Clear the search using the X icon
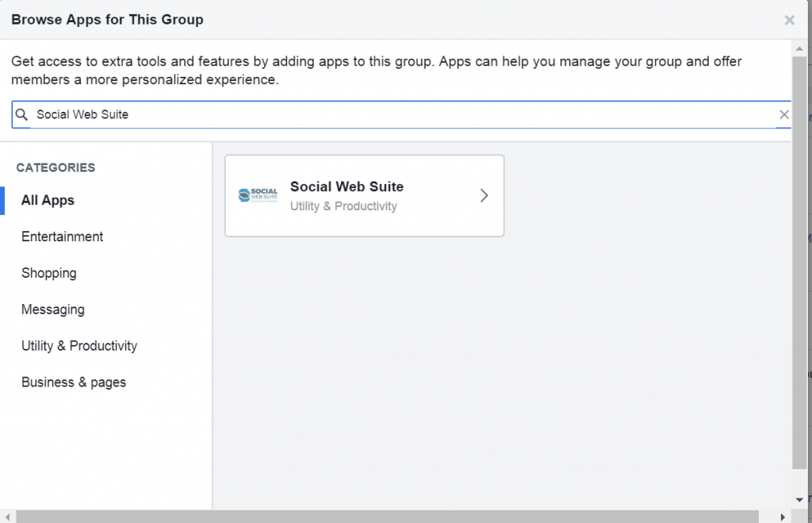812x523 pixels. click(x=784, y=114)
